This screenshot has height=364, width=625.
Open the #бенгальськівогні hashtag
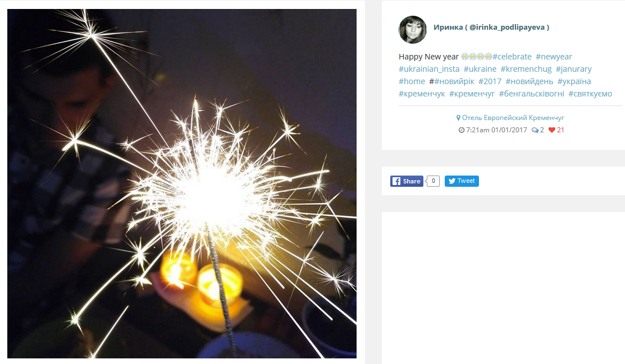(531, 94)
